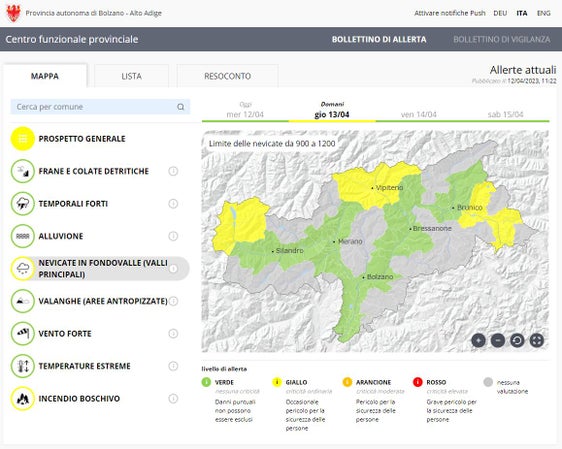Click the Prospetto Generale yellow list icon

tap(23, 139)
